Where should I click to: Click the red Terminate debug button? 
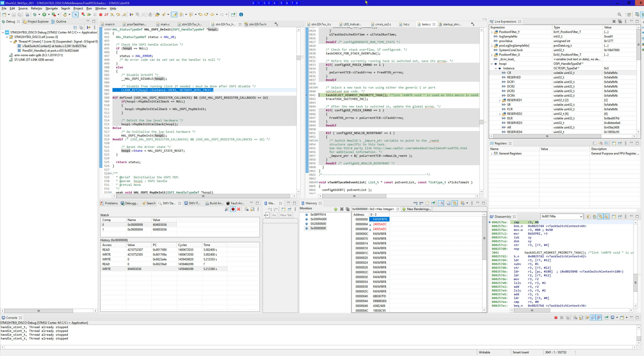tap(100, 14)
